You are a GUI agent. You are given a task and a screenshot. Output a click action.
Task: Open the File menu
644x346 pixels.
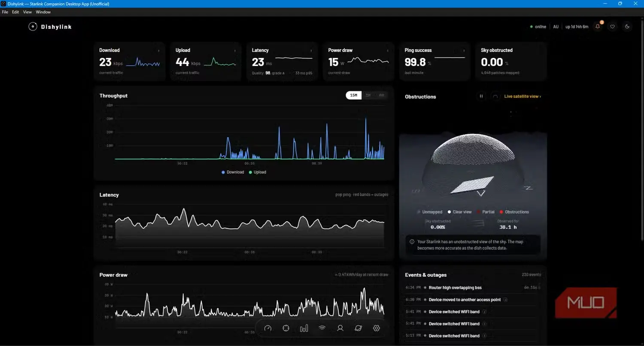coord(5,12)
